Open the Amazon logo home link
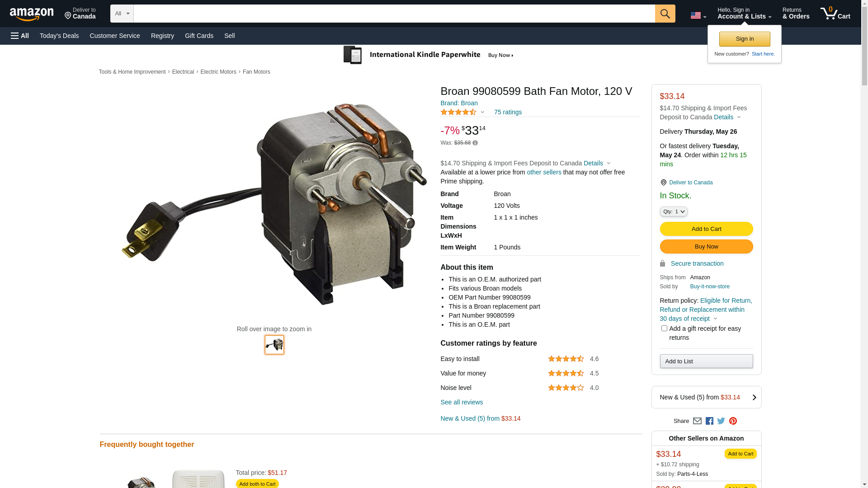This screenshot has height=488, width=868. click(32, 14)
